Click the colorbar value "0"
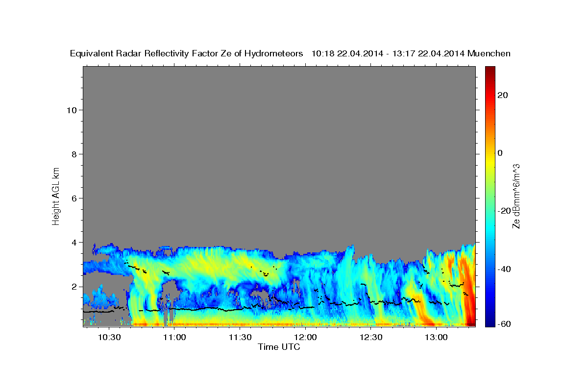Screen dimensions: 588x392 (500, 153)
